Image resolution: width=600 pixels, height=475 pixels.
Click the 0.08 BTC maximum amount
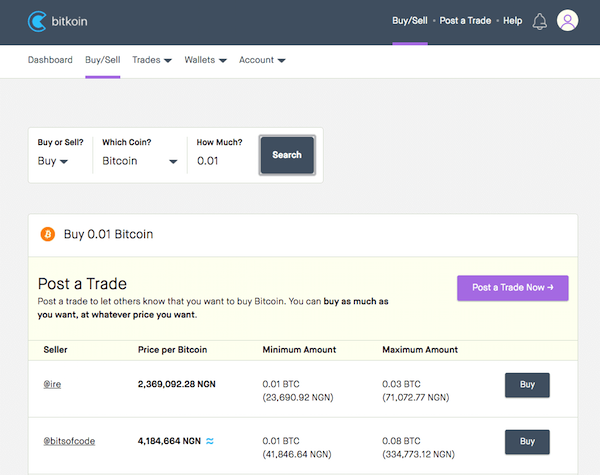coord(401,441)
